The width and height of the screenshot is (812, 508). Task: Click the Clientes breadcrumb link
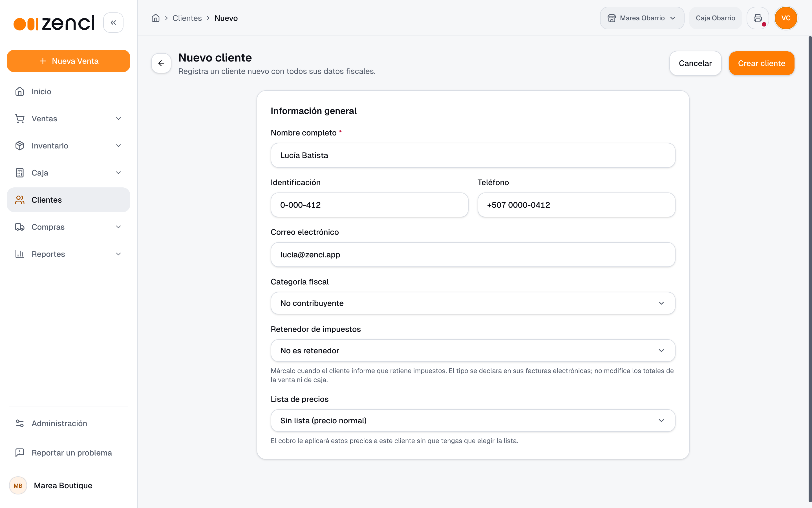point(187,18)
